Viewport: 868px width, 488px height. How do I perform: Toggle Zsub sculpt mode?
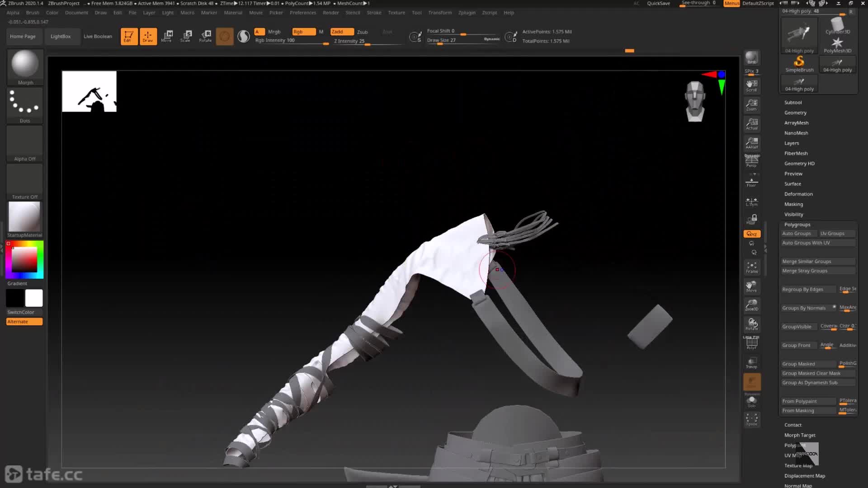click(362, 32)
